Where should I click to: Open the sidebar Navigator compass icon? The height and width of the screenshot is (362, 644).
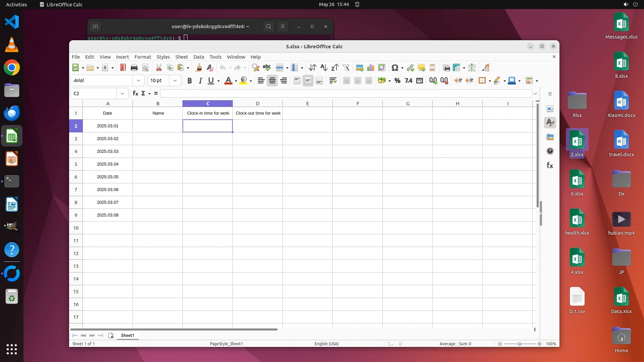[550, 151]
